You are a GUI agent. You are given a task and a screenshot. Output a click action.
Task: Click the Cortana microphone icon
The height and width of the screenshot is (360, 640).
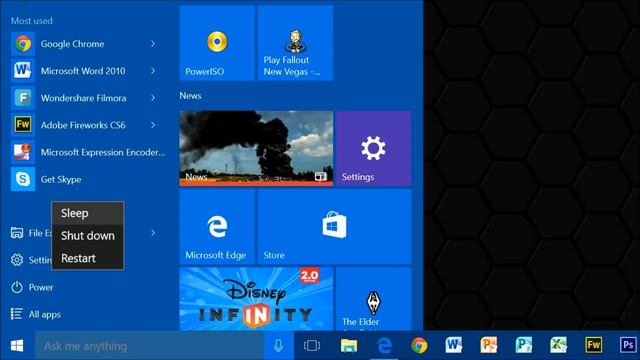pos(278,346)
